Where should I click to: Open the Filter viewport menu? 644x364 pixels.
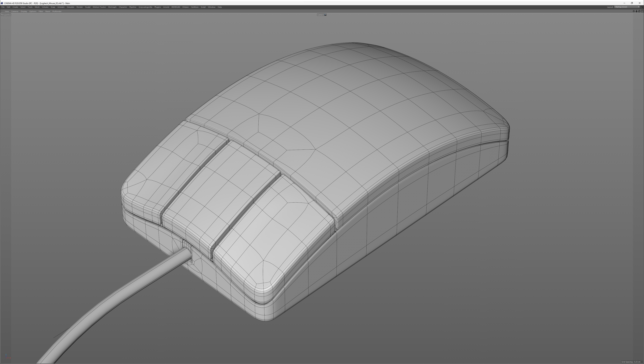(x=41, y=11)
